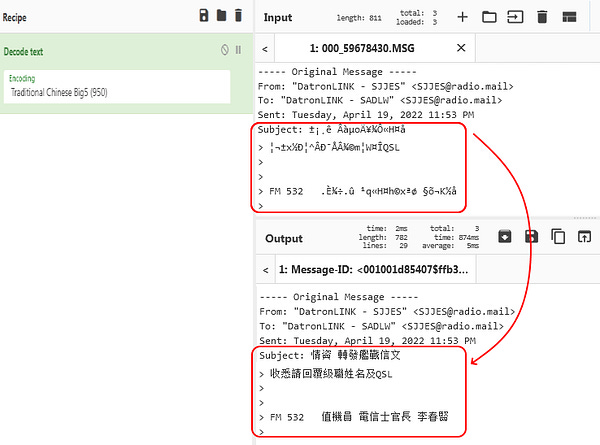Click garbled Subject line in input
The image size is (600, 445).
point(331,130)
